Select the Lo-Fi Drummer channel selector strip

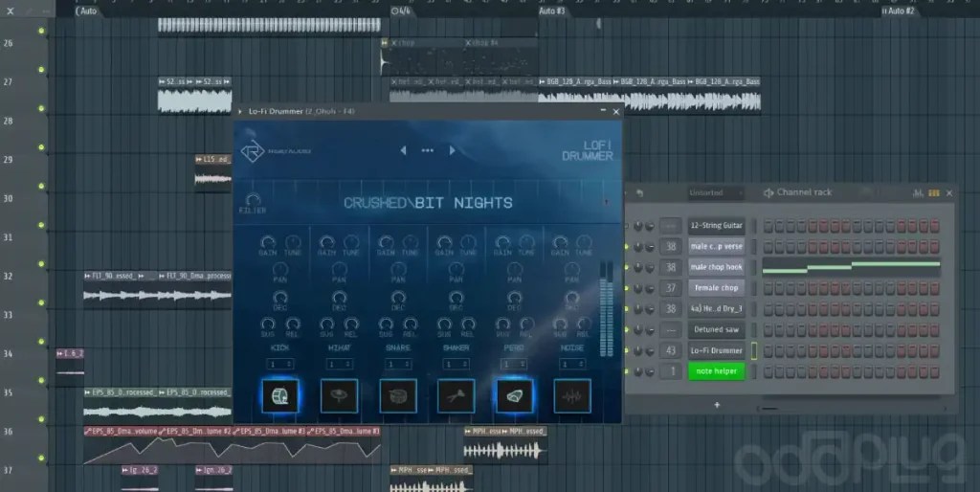click(x=754, y=350)
